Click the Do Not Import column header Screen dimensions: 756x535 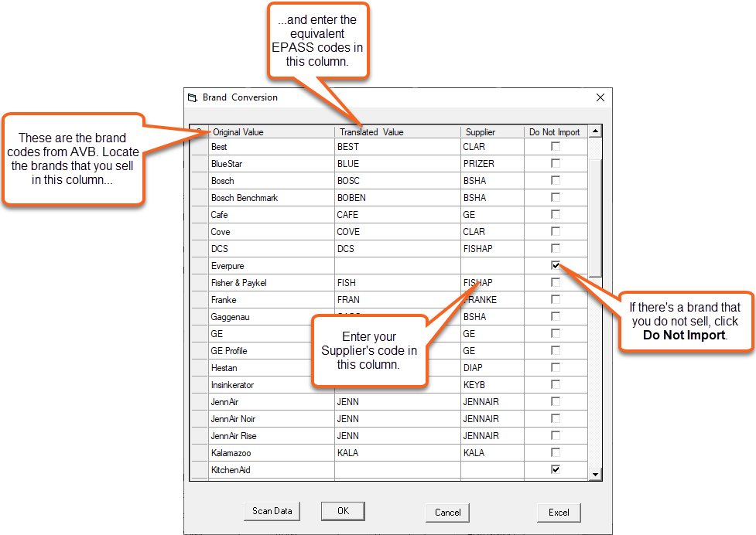[x=556, y=131]
